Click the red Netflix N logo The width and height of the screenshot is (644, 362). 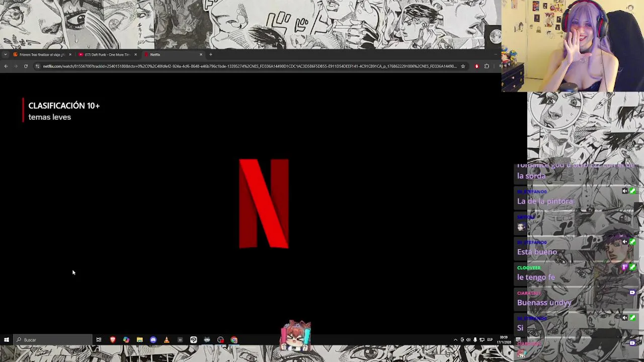click(x=264, y=204)
